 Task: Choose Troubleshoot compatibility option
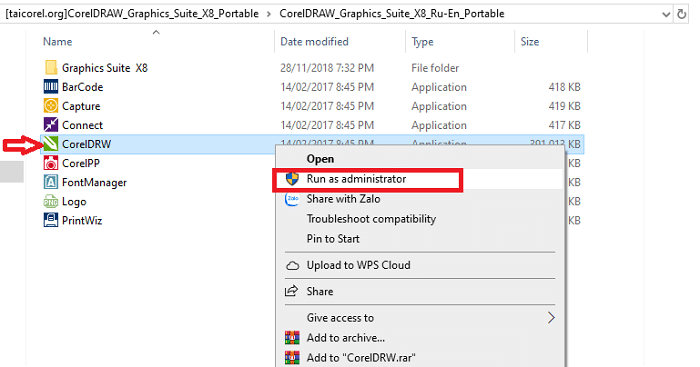371,219
